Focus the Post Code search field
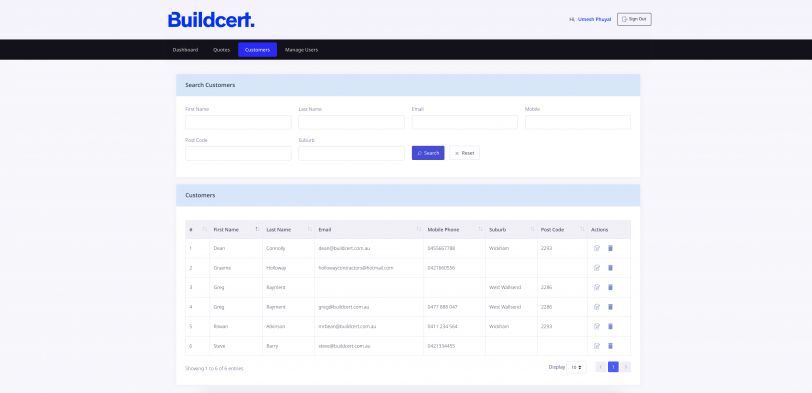The image size is (812, 393). click(x=238, y=153)
